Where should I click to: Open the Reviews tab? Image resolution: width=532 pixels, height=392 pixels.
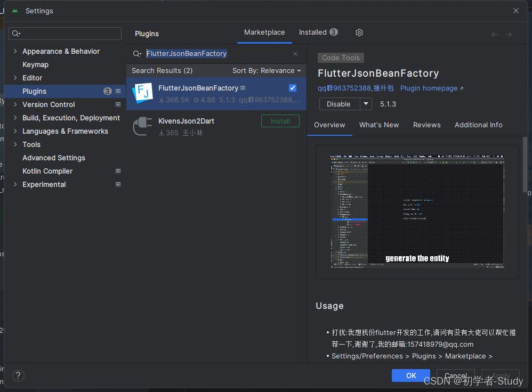coord(426,125)
